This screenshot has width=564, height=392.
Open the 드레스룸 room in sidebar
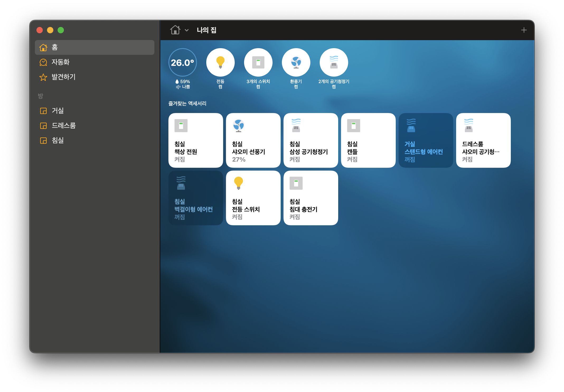click(x=63, y=125)
